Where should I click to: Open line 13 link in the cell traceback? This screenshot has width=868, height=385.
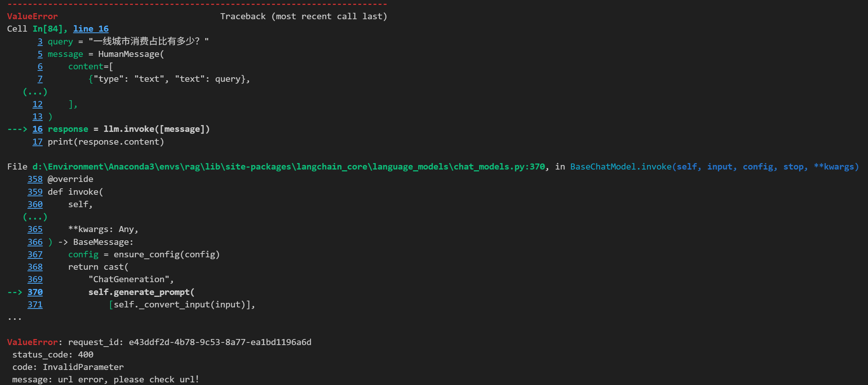click(x=37, y=117)
